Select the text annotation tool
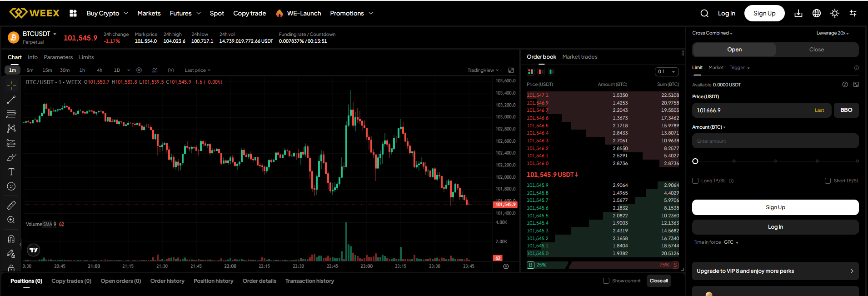 click(x=11, y=172)
